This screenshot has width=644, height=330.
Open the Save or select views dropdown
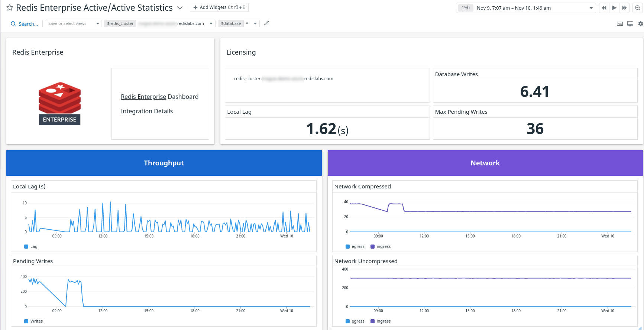point(74,23)
